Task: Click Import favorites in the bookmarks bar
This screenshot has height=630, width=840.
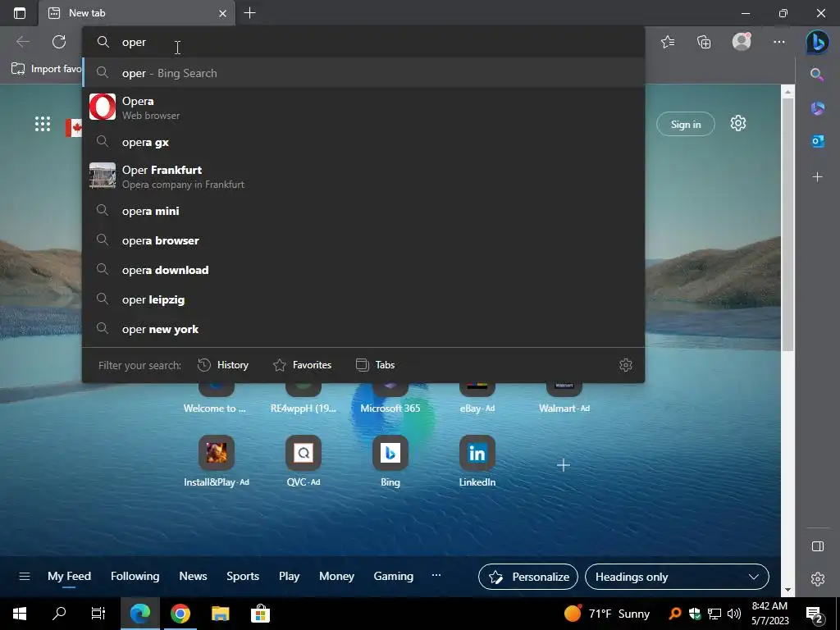Action: point(47,69)
